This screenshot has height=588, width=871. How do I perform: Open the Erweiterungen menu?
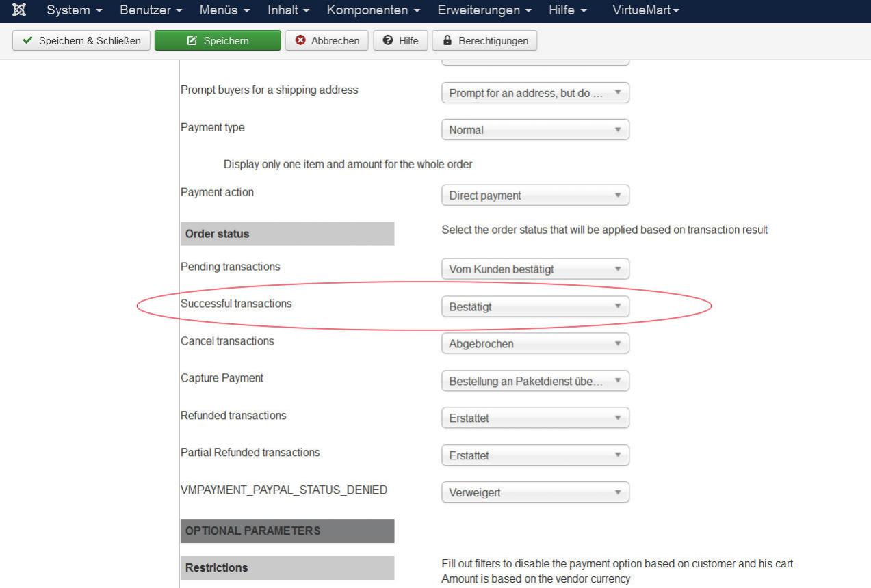484,11
